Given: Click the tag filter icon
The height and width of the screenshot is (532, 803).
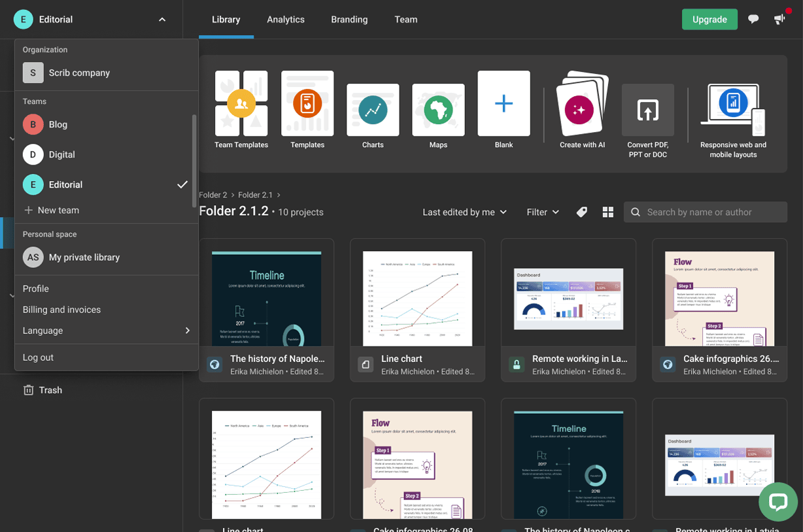Looking at the screenshot, I should (581, 212).
